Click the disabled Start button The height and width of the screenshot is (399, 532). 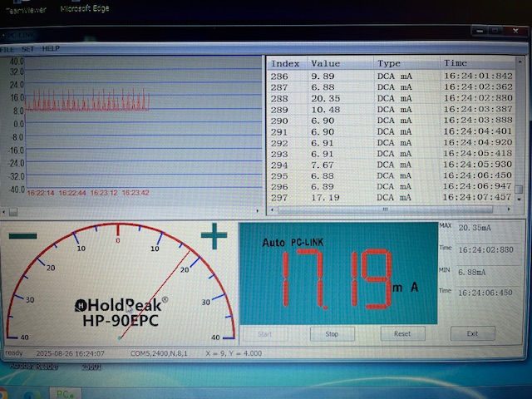[264, 334]
